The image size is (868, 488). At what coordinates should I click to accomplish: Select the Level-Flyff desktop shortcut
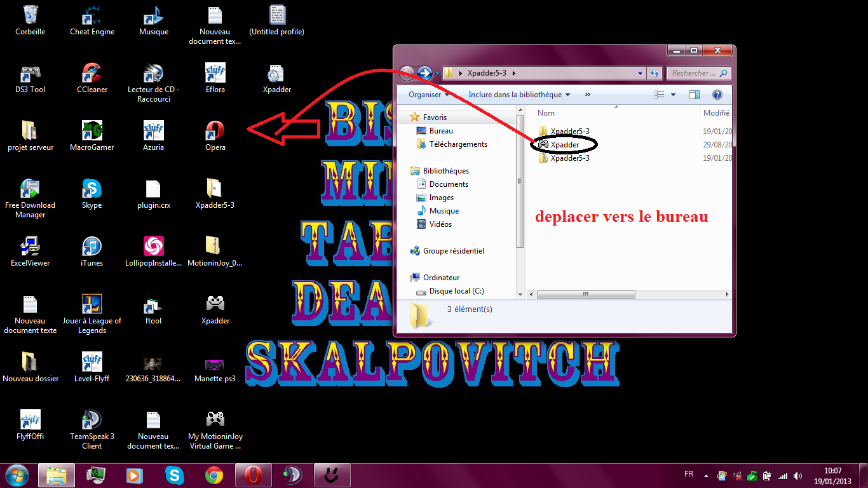pyautogui.click(x=92, y=368)
